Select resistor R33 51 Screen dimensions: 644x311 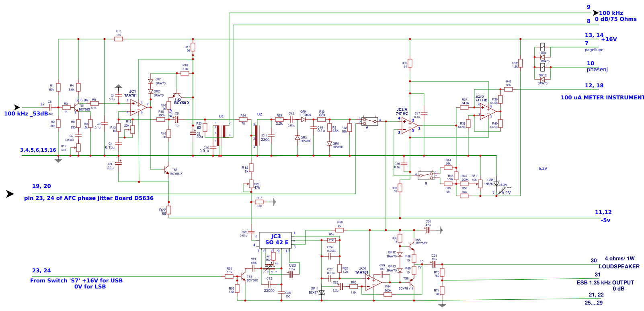tap(410, 63)
